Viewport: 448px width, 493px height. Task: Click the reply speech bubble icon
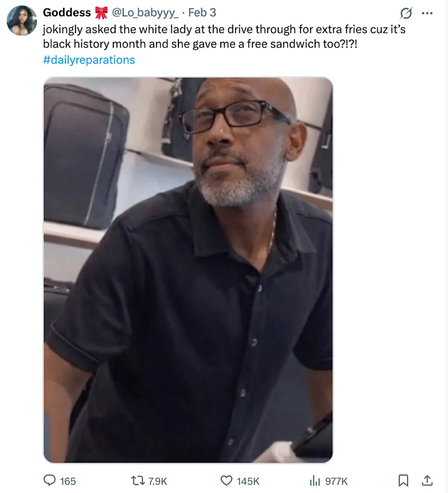coord(49,480)
